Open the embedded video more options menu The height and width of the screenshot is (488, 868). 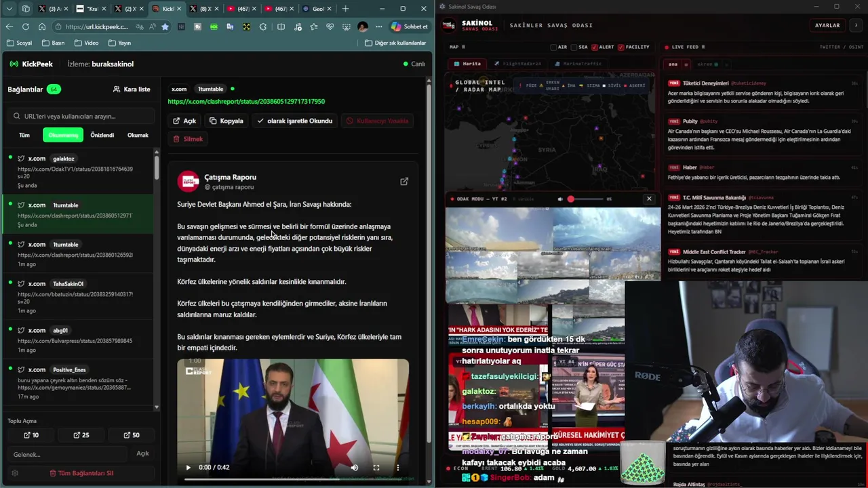[x=398, y=467]
